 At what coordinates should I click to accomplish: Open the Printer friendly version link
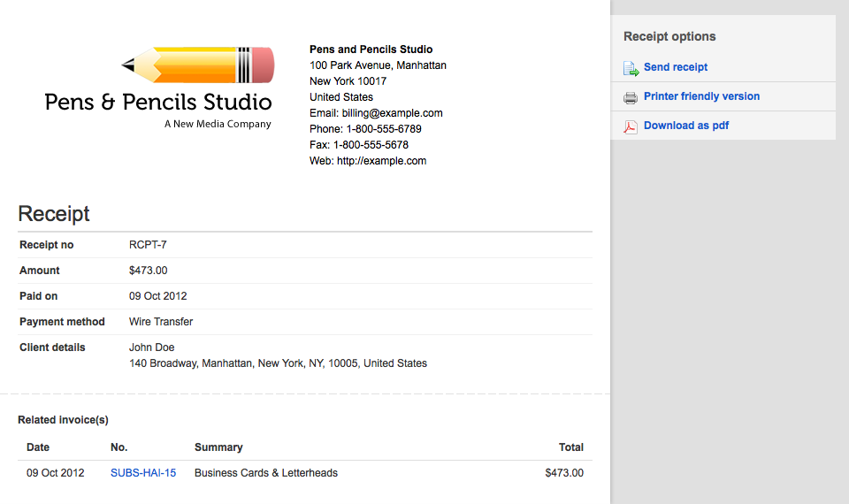click(x=701, y=96)
